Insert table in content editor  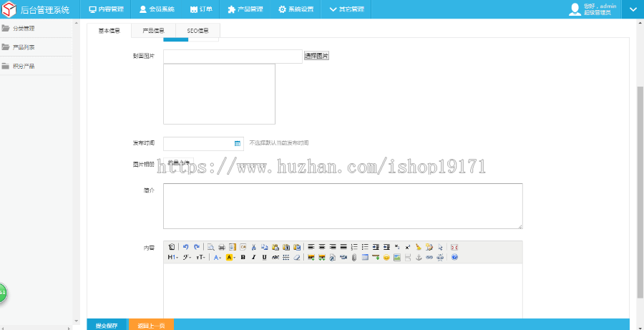[x=365, y=257]
